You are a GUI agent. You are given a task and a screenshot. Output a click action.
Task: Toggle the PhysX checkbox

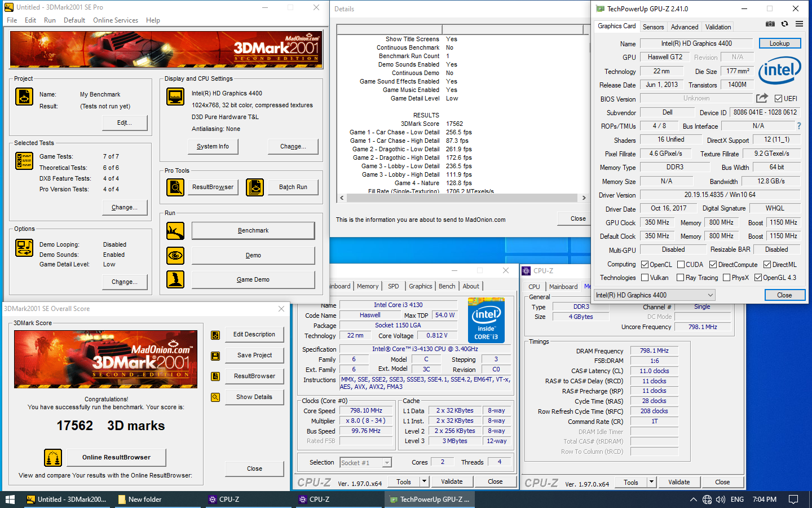point(727,278)
